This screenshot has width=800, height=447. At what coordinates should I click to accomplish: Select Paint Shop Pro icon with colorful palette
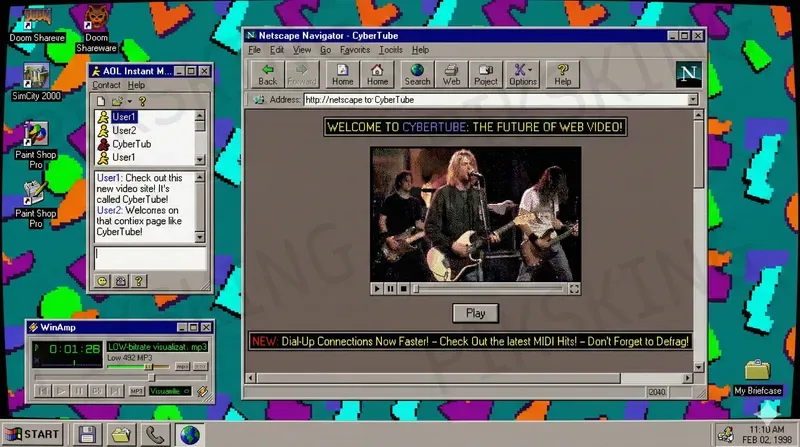[36, 145]
